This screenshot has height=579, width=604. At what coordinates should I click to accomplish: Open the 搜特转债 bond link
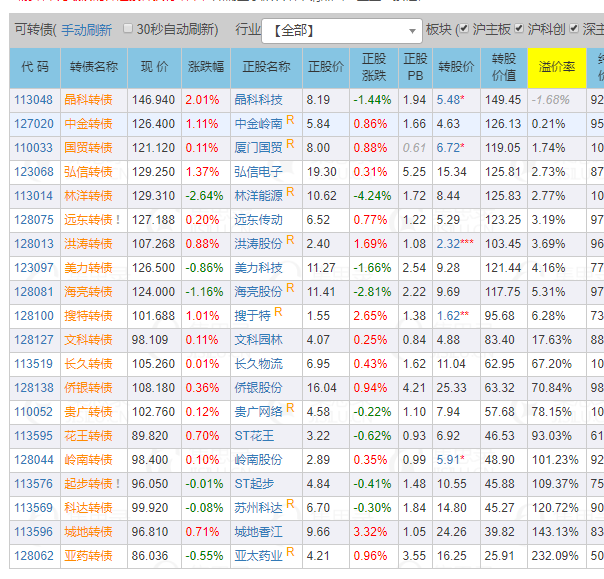pyautogui.click(x=88, y=316)
